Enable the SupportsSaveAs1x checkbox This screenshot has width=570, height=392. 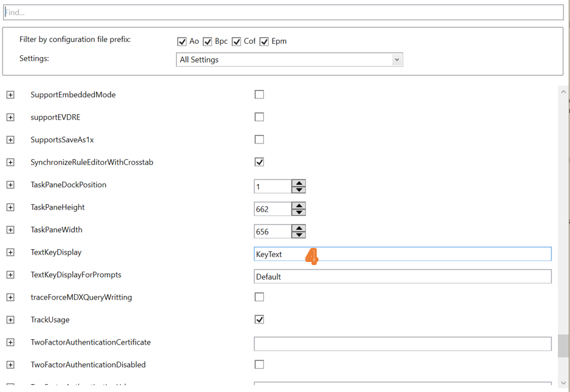tap(259, 140)
